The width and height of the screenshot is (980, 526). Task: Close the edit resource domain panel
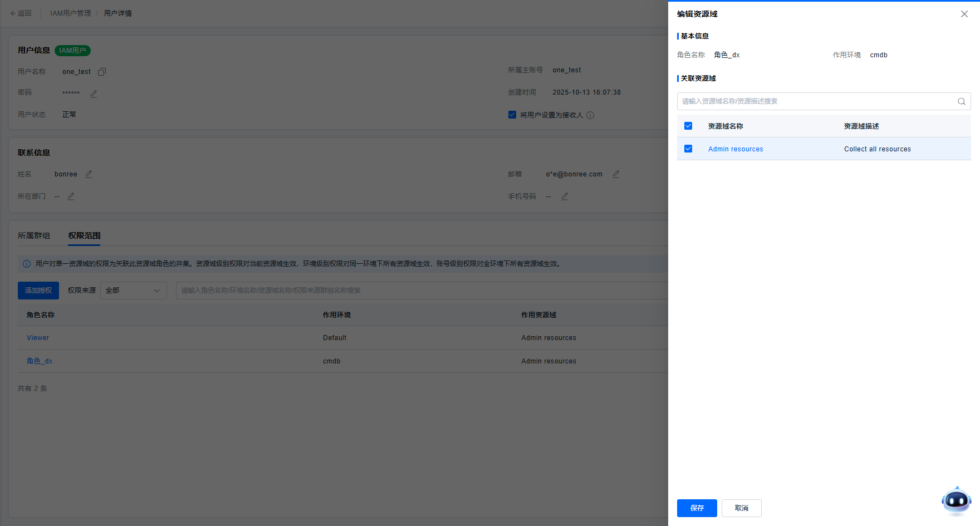click(964, 14)
